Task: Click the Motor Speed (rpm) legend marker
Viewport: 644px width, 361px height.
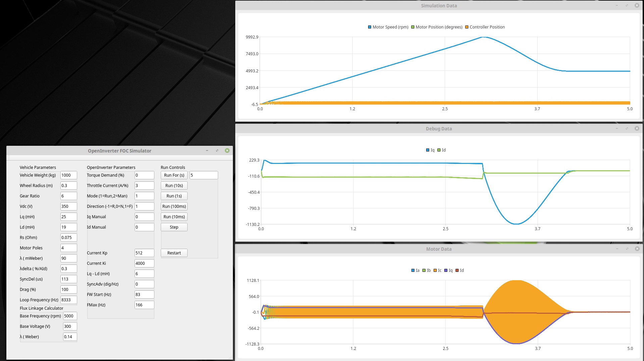Action: pos(369,27)
